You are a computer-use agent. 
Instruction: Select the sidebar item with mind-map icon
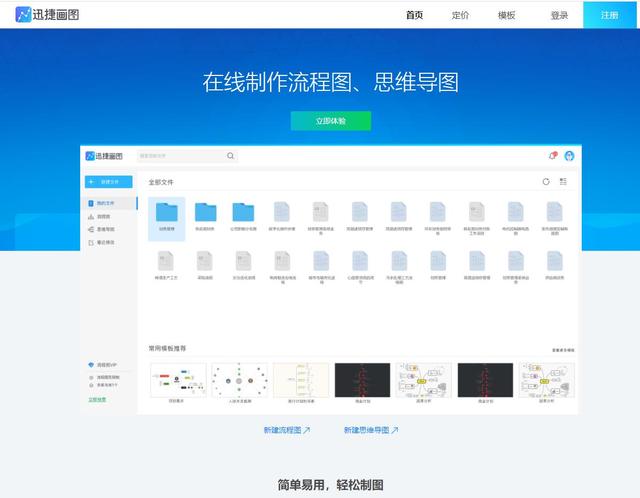pyautogui.click(x=101, y=229)
